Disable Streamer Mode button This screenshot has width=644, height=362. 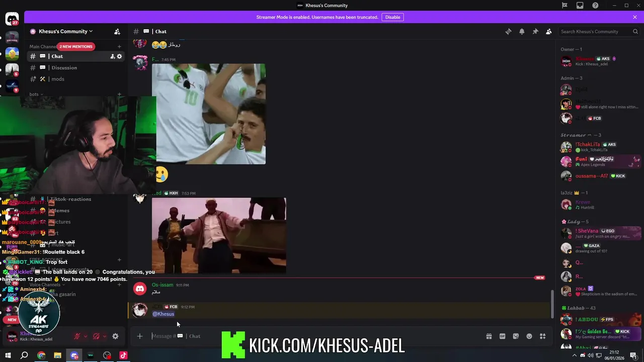pyautogui.click(x=392, y=17)
